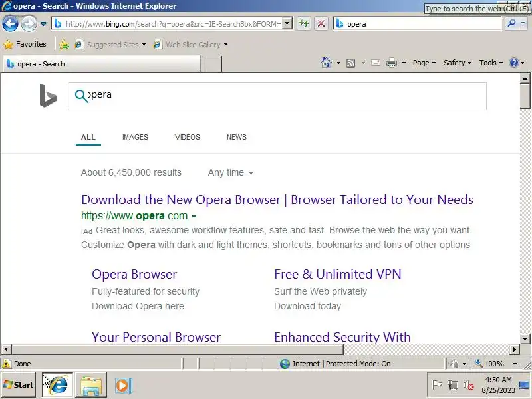Screen dimensions: 532x399
Task: Expand the Print dropdown arrow
Action: [404, 63]
